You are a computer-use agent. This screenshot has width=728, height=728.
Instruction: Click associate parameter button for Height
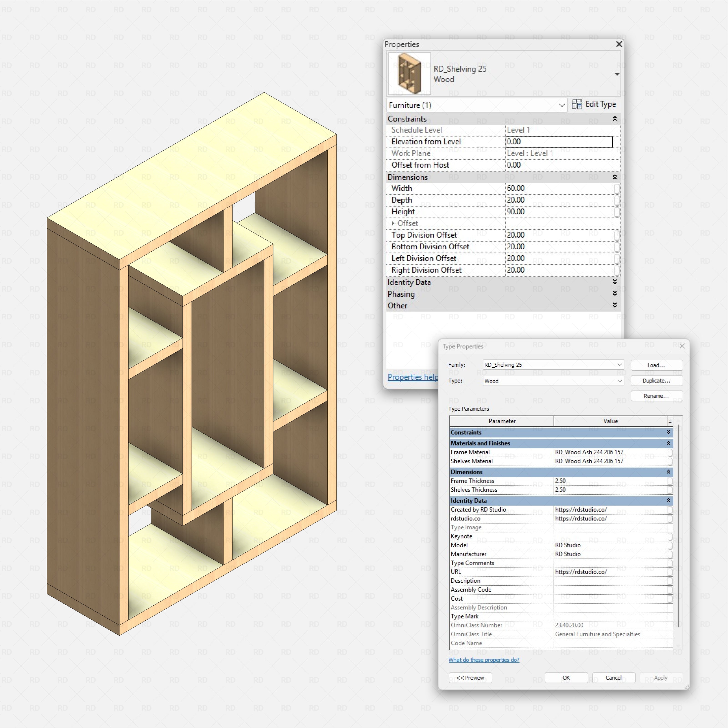pos(617,212)
